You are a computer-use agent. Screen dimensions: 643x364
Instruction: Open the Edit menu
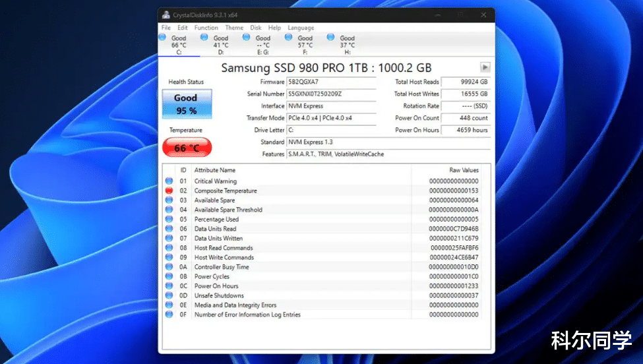pyautogui.click(x=183, y=28)
